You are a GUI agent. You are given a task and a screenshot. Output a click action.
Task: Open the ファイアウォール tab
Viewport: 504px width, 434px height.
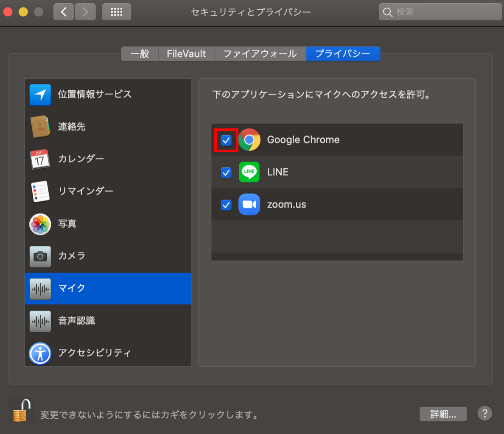pos(260,53)
